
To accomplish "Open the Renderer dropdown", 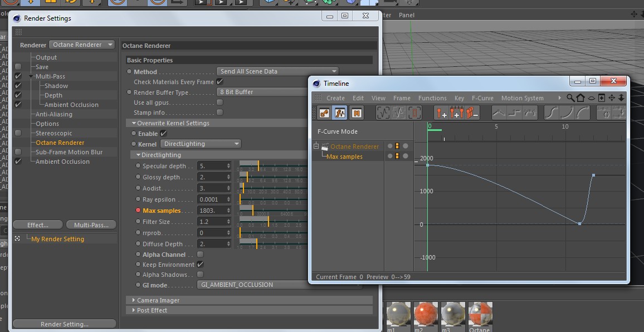I will (82, 45).
